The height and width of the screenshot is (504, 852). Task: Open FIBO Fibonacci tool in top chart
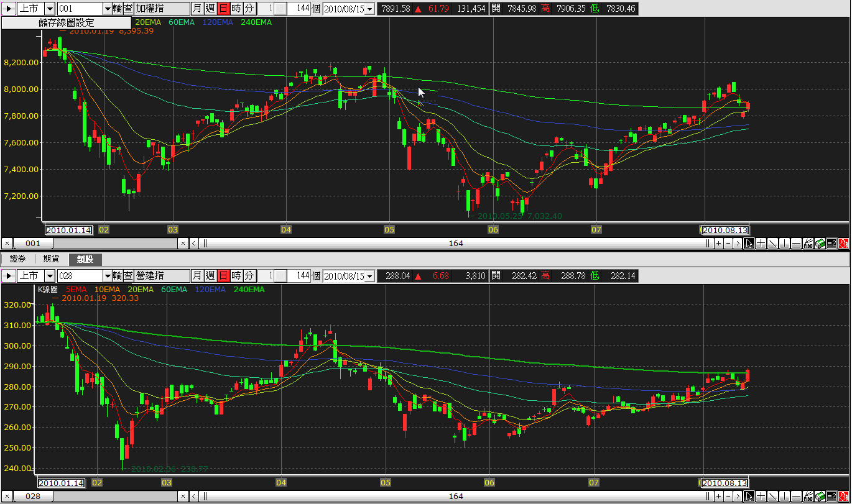pos(808,243)
